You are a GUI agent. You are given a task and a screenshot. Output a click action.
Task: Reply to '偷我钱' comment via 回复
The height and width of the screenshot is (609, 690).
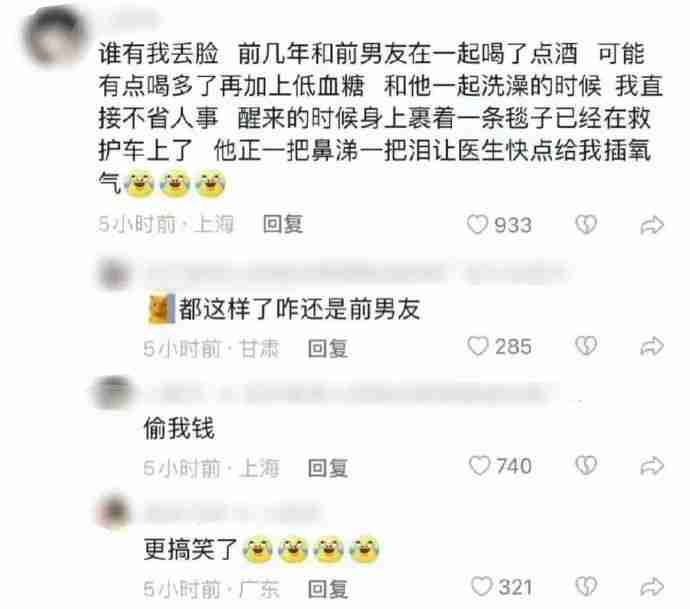328,468
